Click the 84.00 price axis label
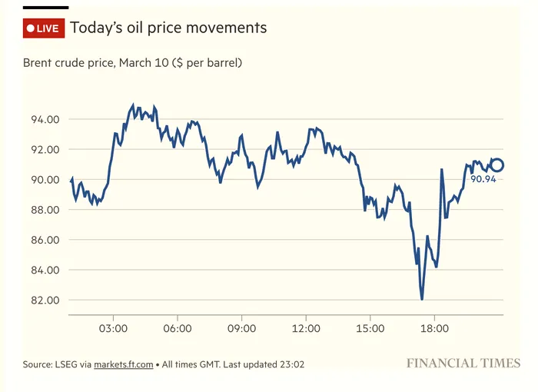 pyautogui.click(x=45, y=271)
